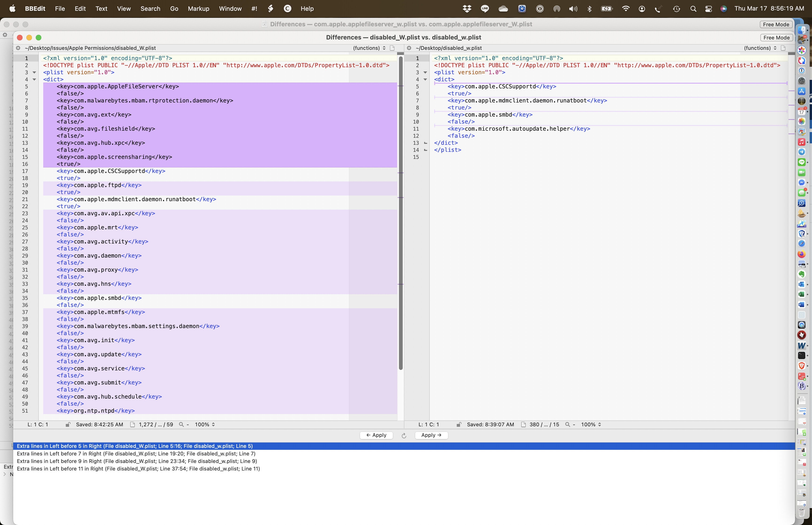Collapse the plist fold triangle in the left pane
The height and width of the screenshot is (525, 812).
pos(34,72)
